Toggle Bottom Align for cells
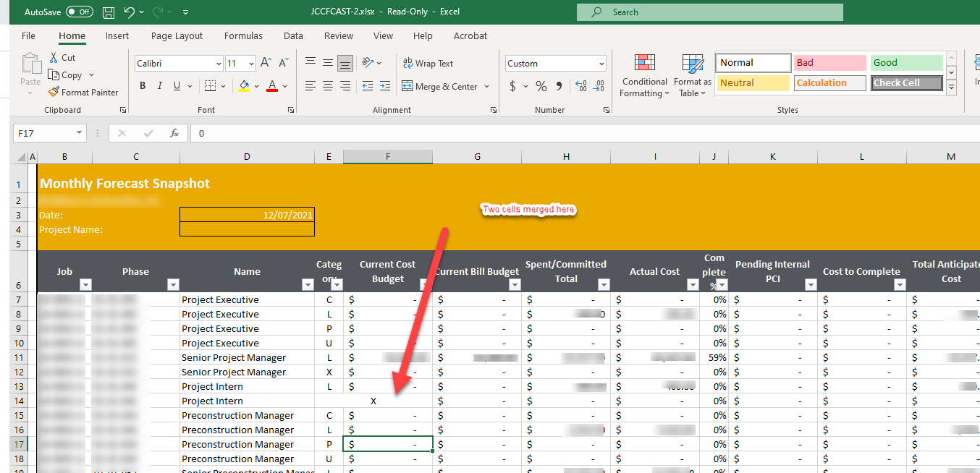Viewport: 980px width, 473px height. 345,63
